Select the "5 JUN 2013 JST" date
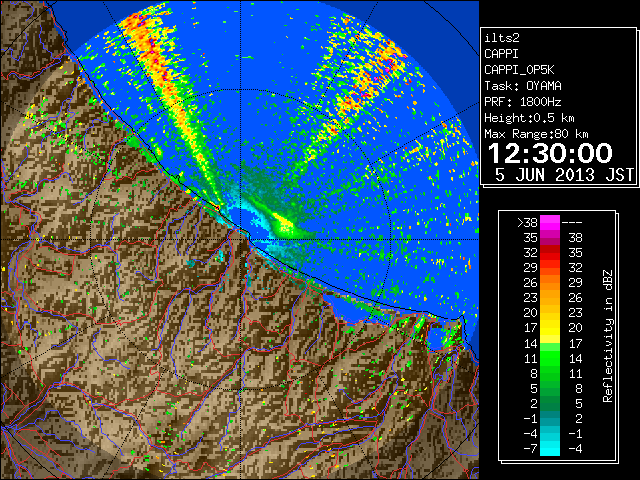This screenshot has width=640, height=480. 564,175
